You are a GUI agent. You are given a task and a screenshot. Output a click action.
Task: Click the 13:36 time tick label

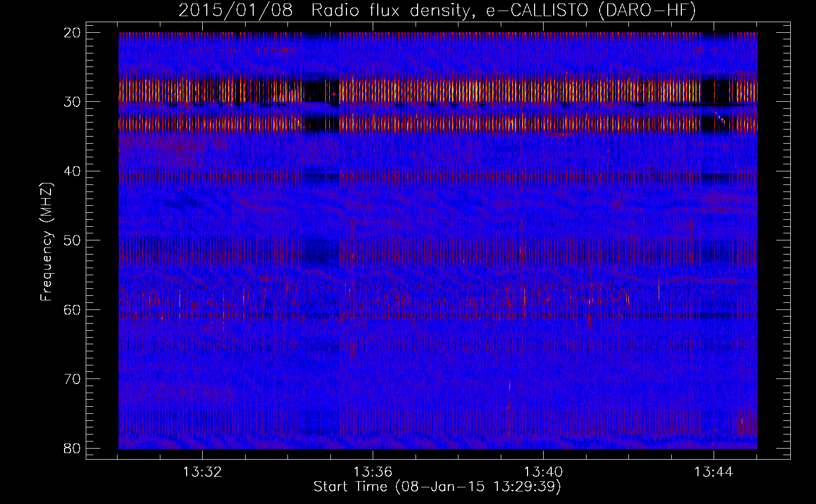pyautogui.click(x=373, y=472)
